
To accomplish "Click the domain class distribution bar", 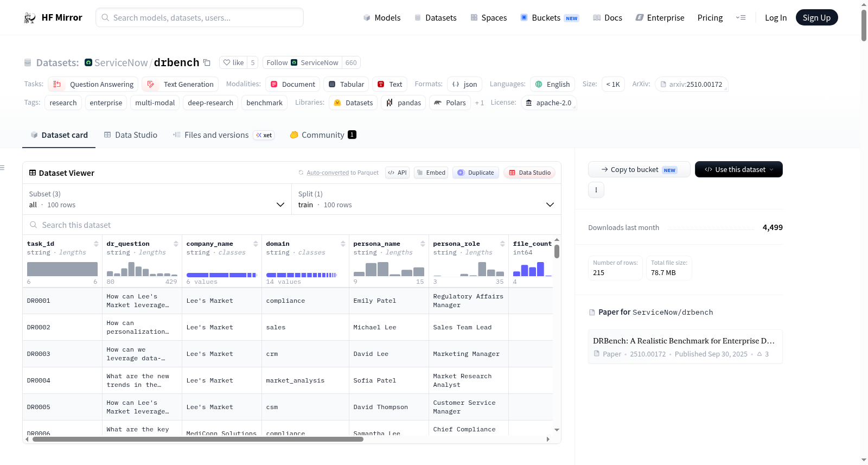I will click(x=301, y=275).
